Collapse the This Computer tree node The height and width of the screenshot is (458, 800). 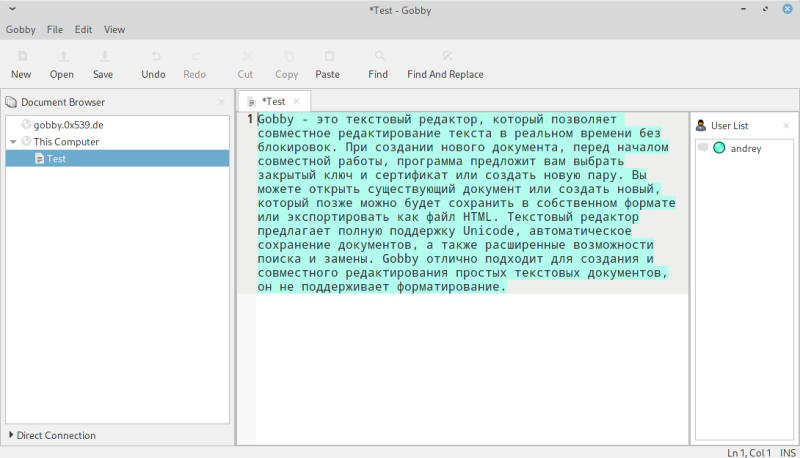pyautogui.click(x=13, y=142)
